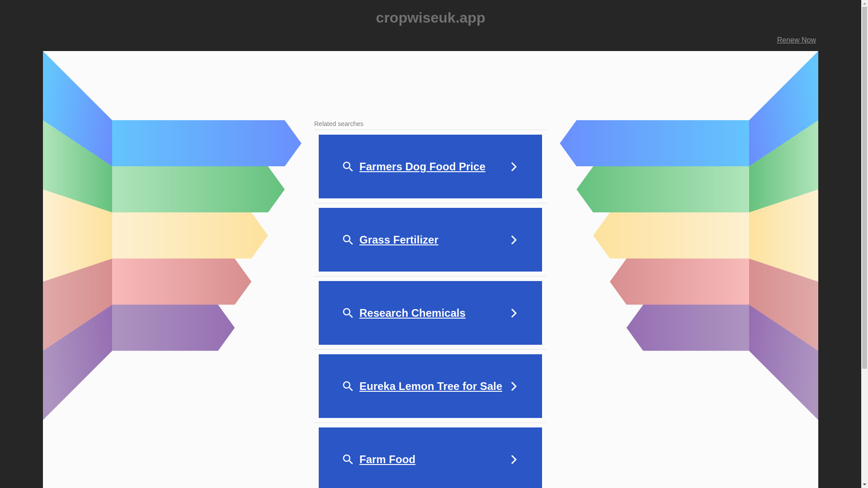
Task: Open Farmers Dog Food Price search link
Action: (x=422, y=167)
